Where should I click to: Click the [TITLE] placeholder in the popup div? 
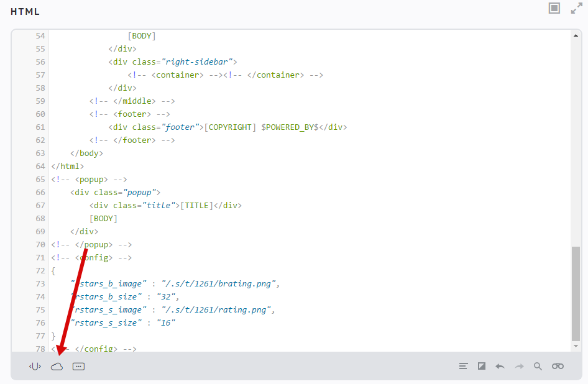coord(197,206)
